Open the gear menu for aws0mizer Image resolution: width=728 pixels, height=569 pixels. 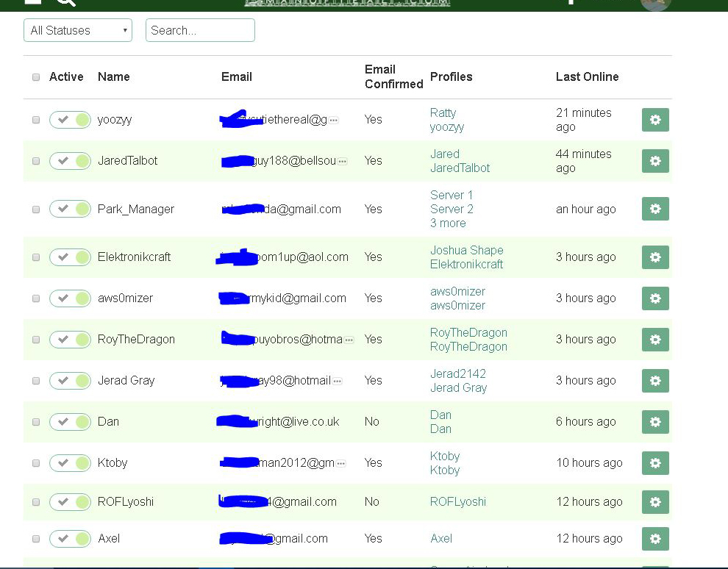pos(655,298)
